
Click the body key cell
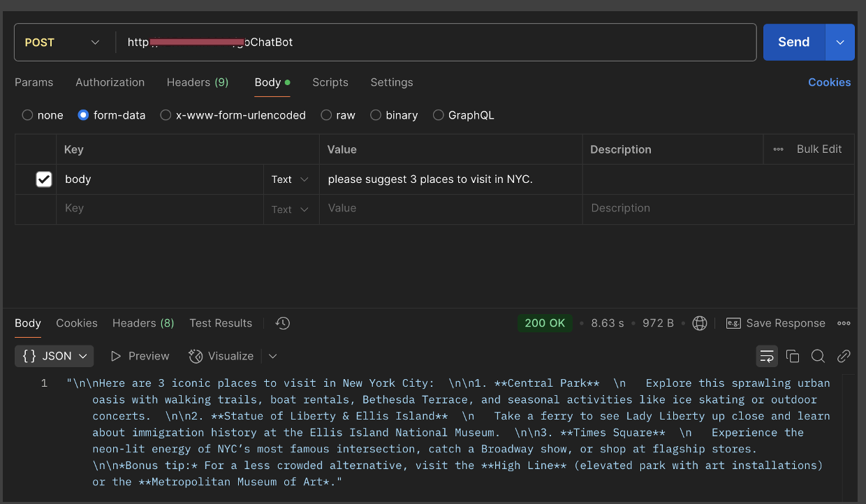point(160,179)
